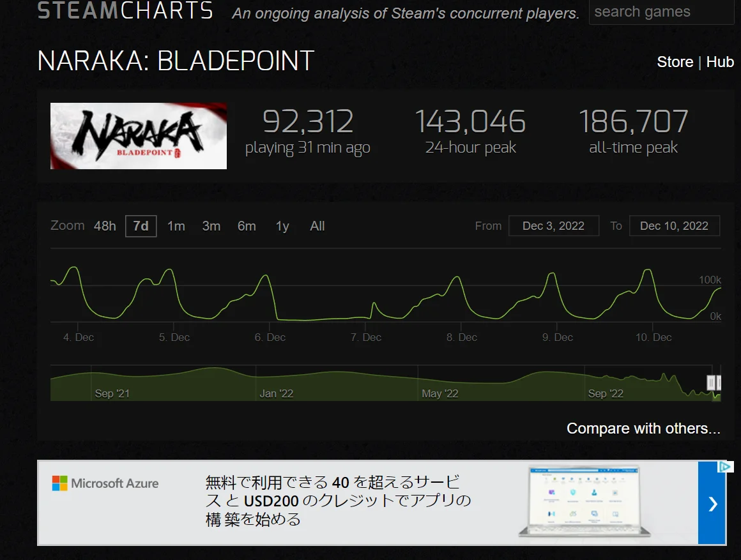Screen dimensions: 741x560
Task: Show All time chart range
Action: click(317, 226)
